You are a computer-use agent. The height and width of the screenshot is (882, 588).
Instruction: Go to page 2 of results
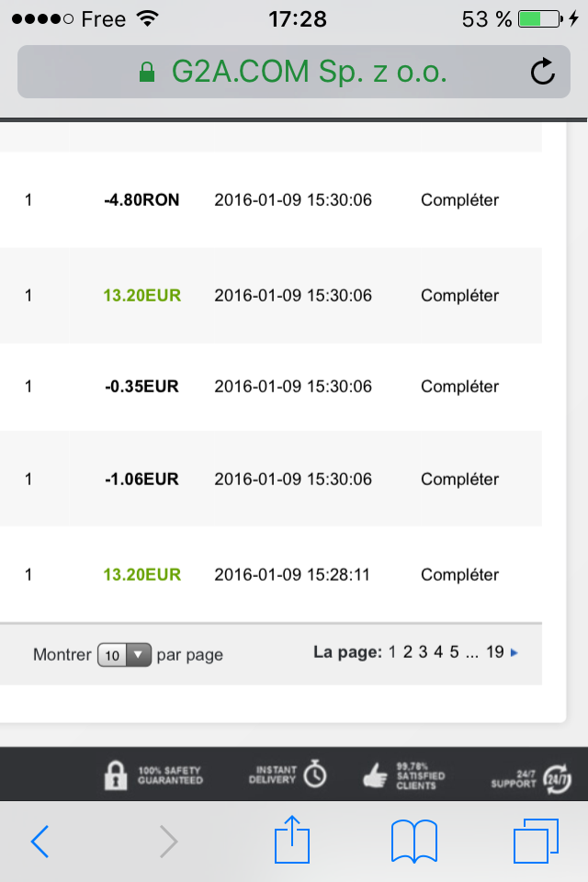408,652
